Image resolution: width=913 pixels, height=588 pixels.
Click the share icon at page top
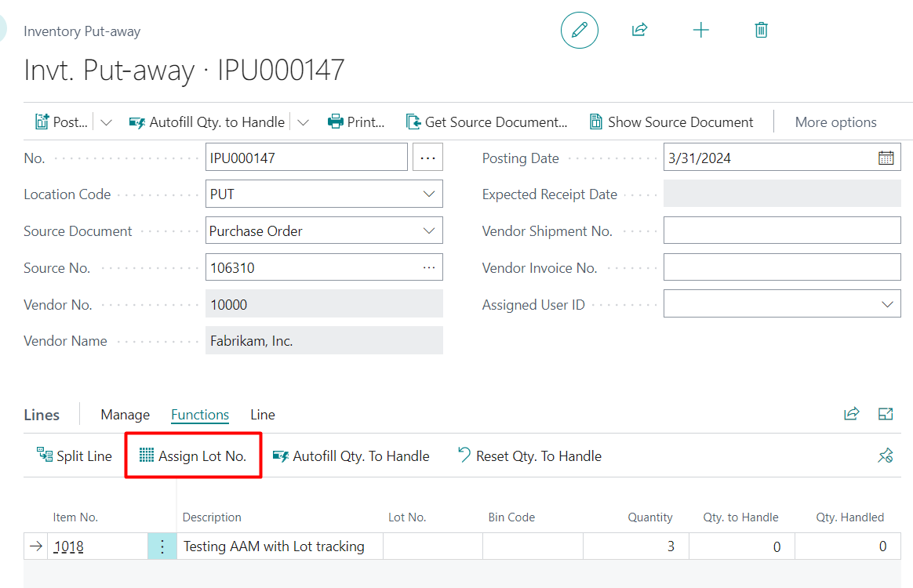tap(639, 31)
